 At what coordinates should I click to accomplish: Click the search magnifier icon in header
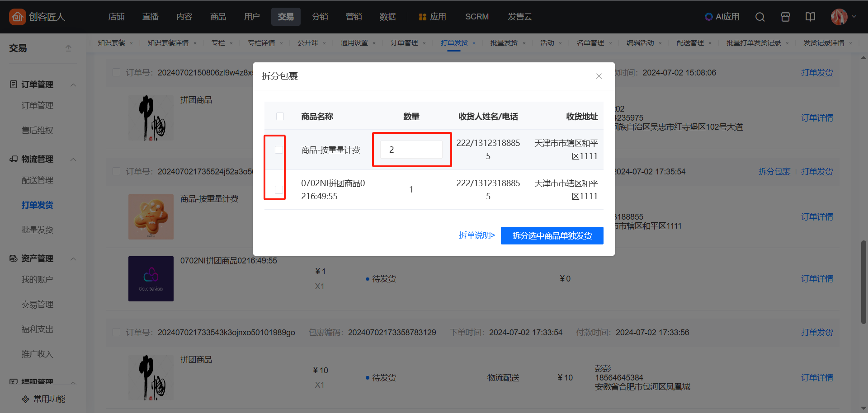click(760, 17)
